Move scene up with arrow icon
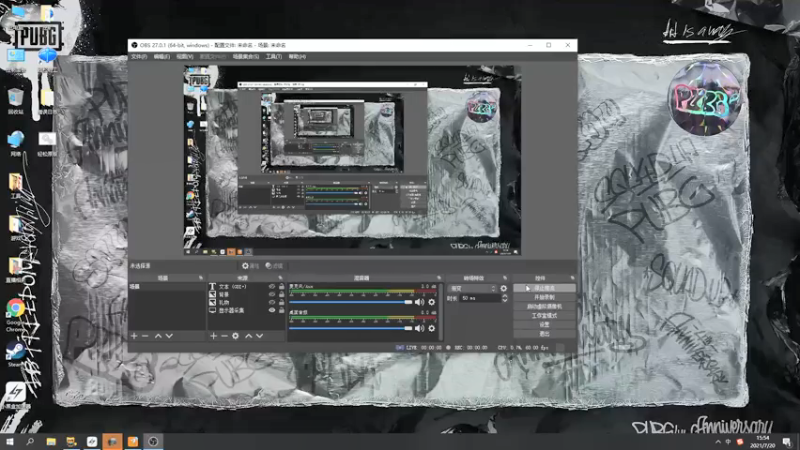800x450 pixels. coord(158,336)
